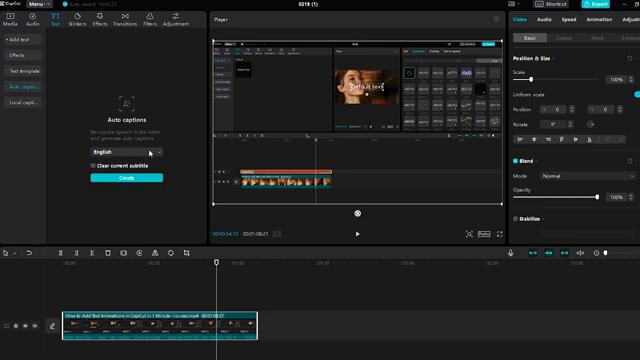Check the Clear current subtitle checkbox
Viewport: 640px width, 360px height.
(93, 166)
